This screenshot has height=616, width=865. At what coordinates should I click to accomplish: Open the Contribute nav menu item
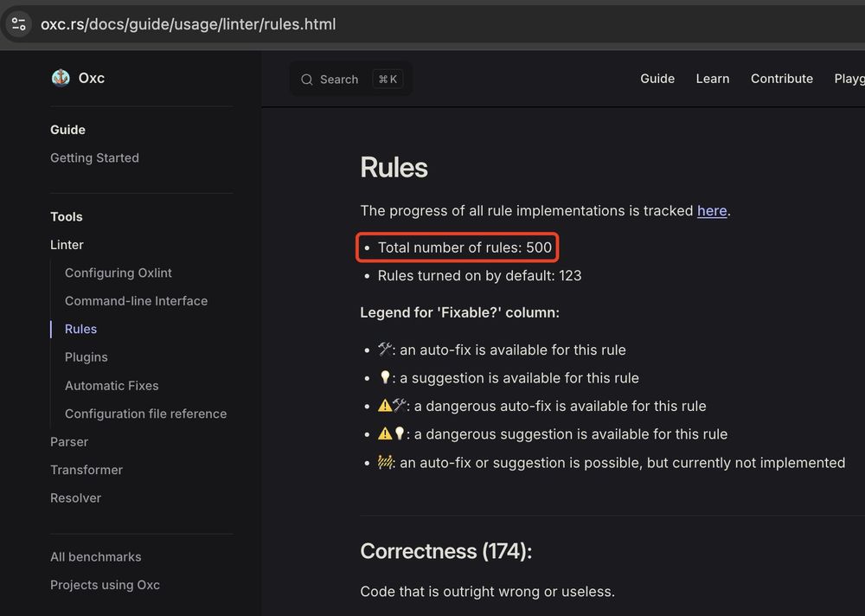(781, 79)
